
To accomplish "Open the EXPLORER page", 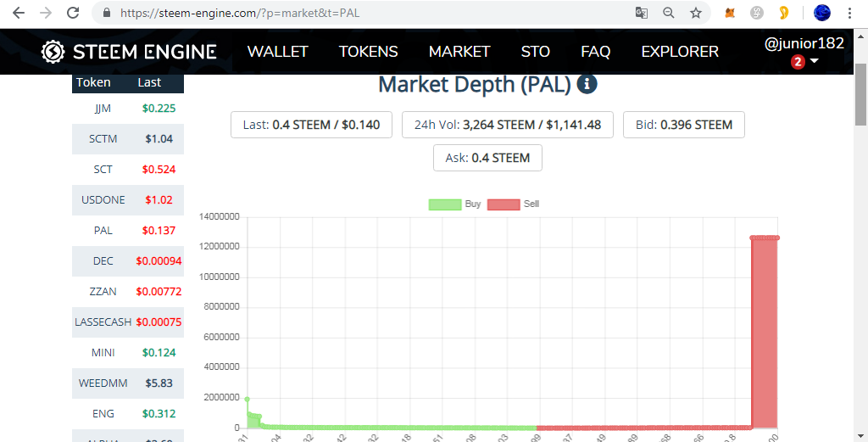I will 680,52.
